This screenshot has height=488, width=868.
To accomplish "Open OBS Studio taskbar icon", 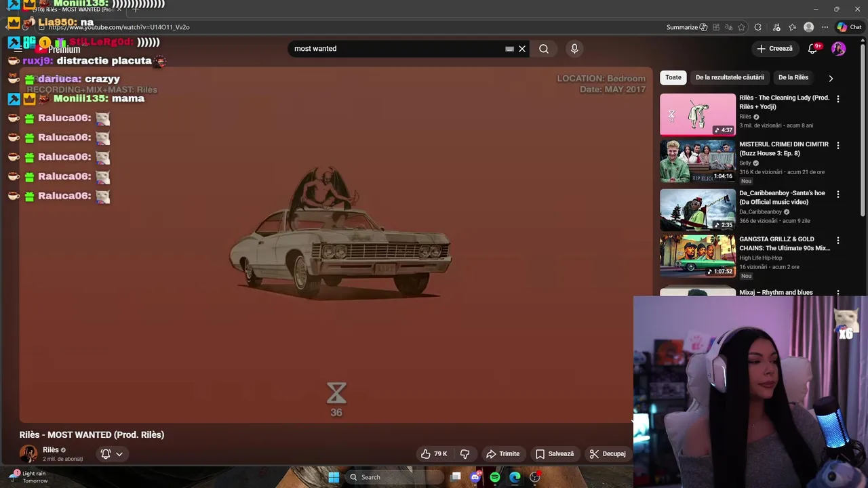I will pyautogui.click(x=534, y=477).
